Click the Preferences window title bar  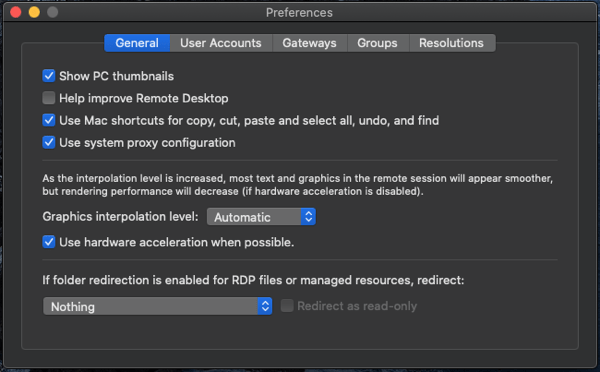pyautogui.click(x=299, y=12)
